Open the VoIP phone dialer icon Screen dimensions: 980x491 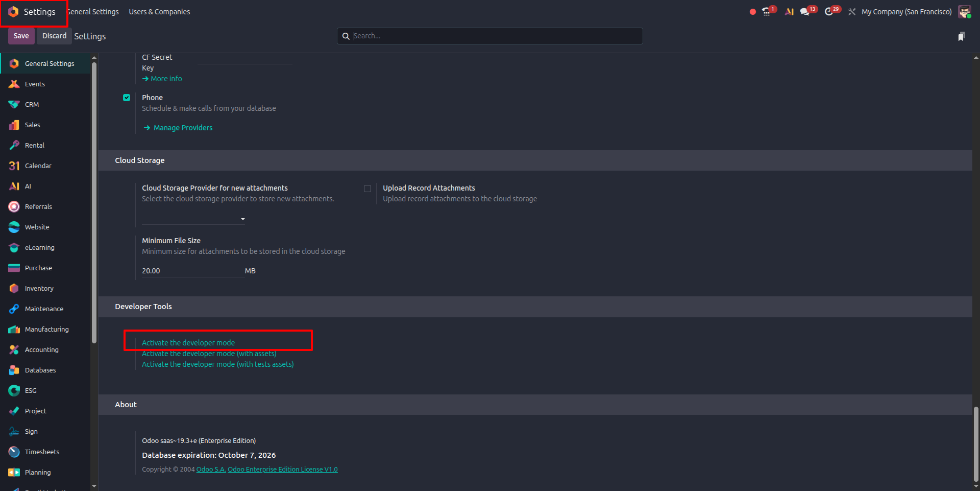coord(767,11)
